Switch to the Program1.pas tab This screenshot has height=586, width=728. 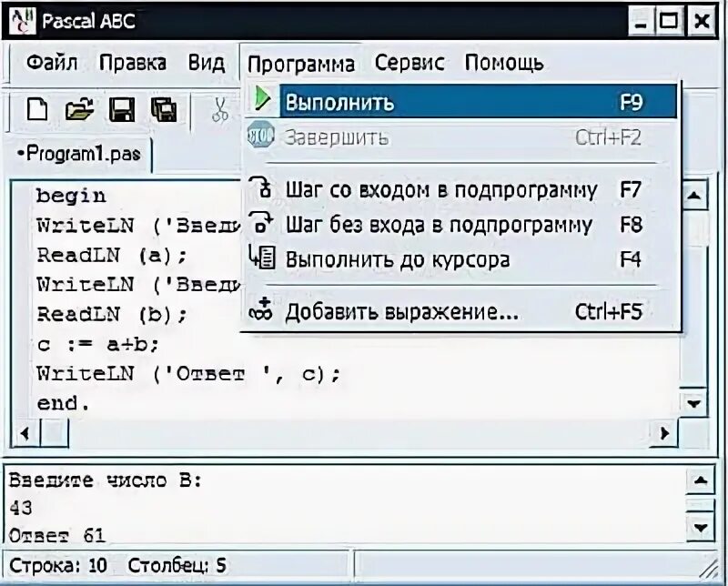(x=78, y=154)
